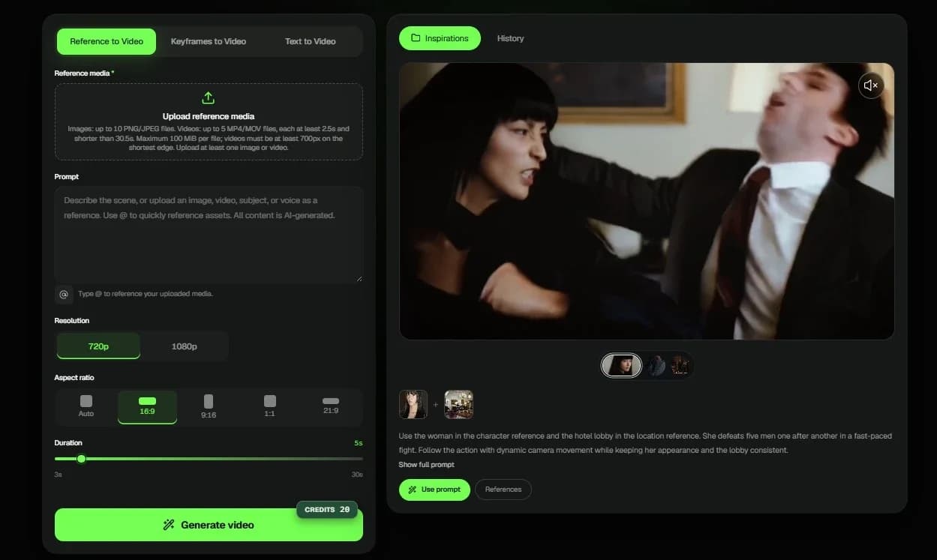Select the 16:9 aspect ratio
This screenshot has width=937, height=560.
[x=147, y=407]
